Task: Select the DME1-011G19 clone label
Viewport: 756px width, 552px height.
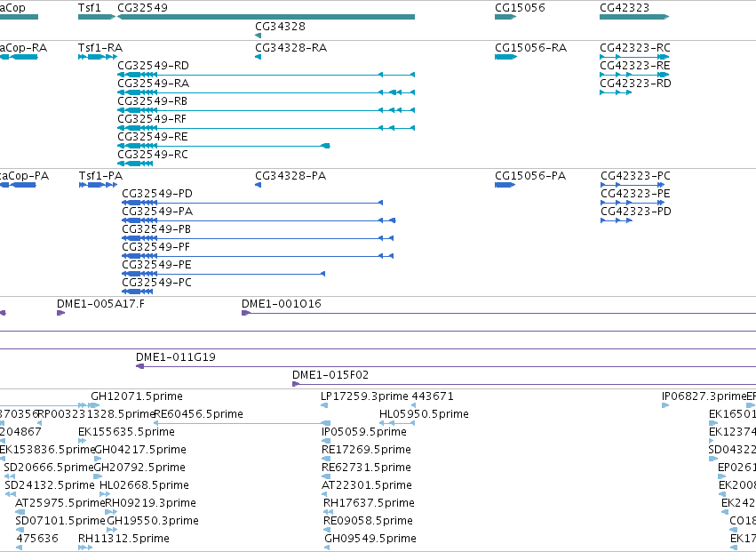Action: tap(176, 357)
